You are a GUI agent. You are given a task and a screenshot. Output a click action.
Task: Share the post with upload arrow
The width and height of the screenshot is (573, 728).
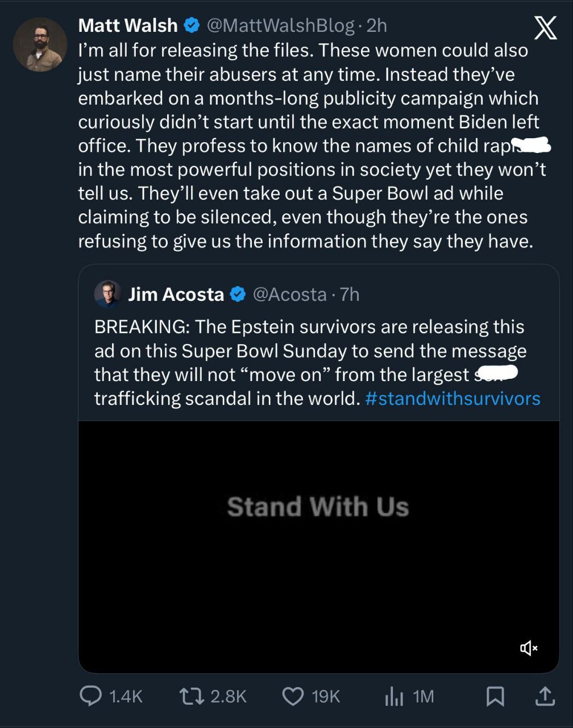coord(544,696)
